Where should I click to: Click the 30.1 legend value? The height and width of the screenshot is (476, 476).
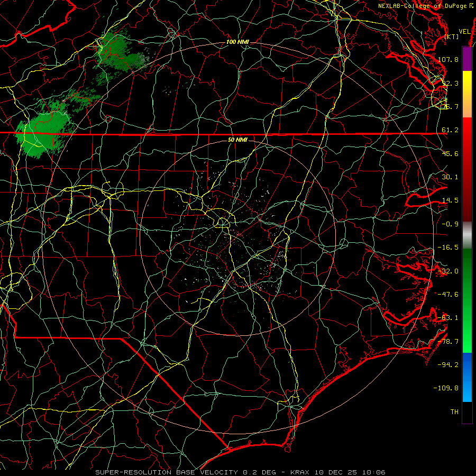click(450, 177)
